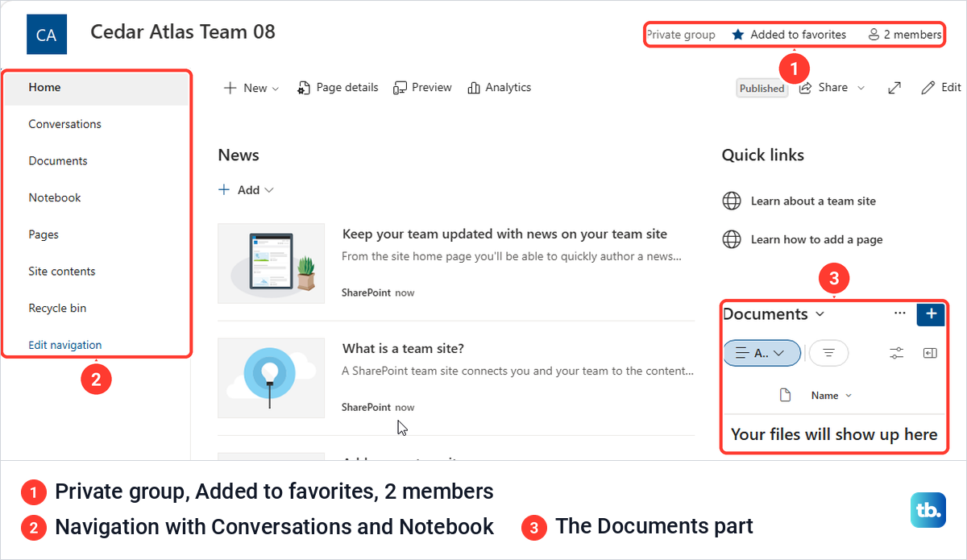
Task: Open 'Learn how to add a page' link
Action: click(816, 239)
